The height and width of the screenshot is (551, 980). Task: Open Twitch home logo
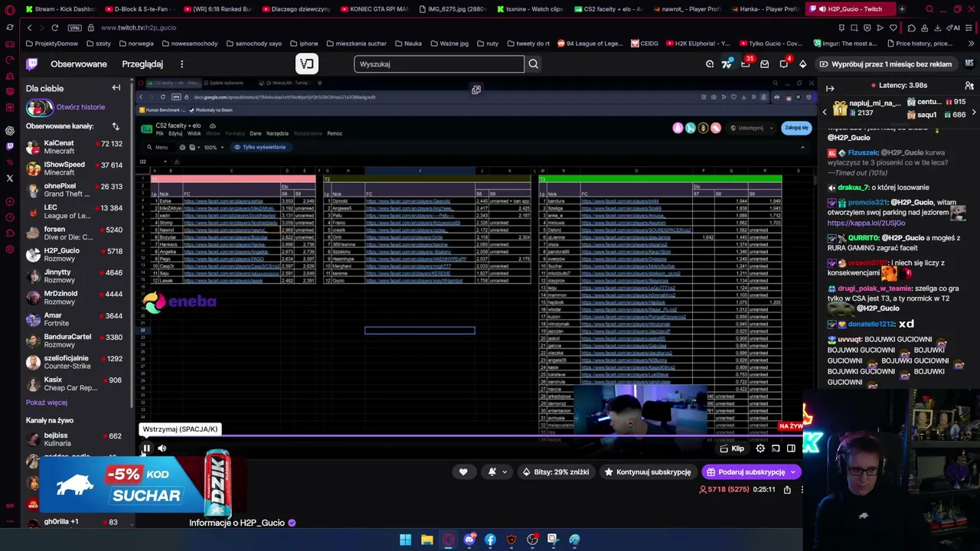[x=32, y=64]
